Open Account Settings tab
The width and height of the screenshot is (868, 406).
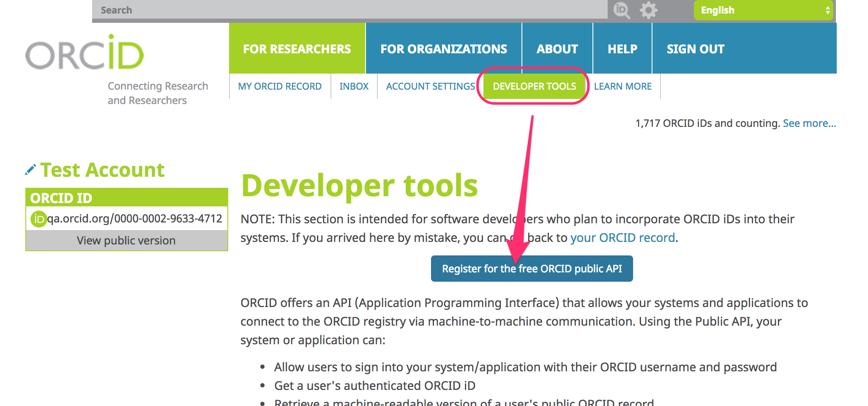click(x=431, y=86)
